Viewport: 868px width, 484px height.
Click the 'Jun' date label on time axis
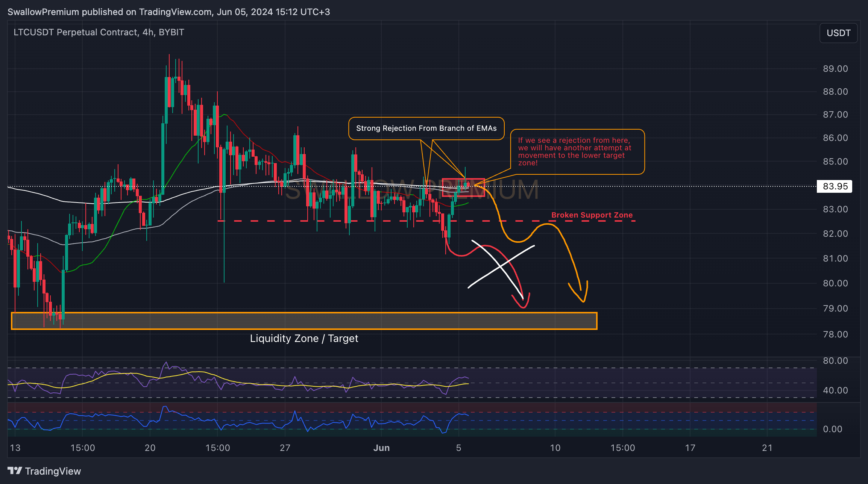tap(381, 448)
